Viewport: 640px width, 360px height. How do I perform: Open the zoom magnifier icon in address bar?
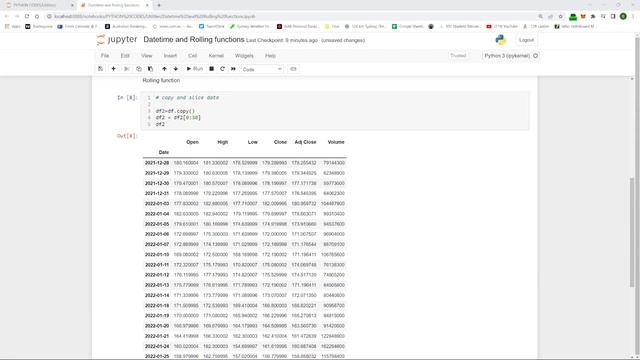[x=540, y=16]
